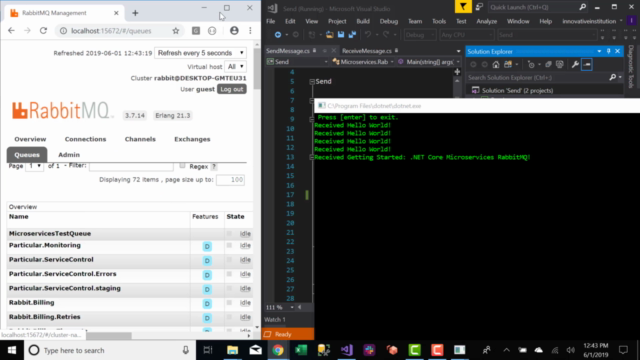Click the split editor plus icon above the code scrollbar
This screenshot has height=360, width=640.
click(x=457, y=72)
